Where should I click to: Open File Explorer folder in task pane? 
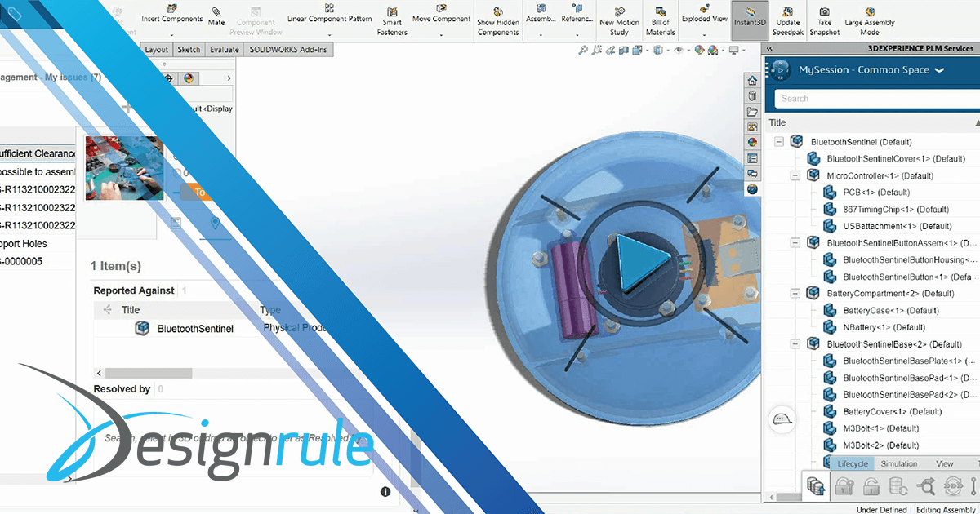[x=752, y=112]
